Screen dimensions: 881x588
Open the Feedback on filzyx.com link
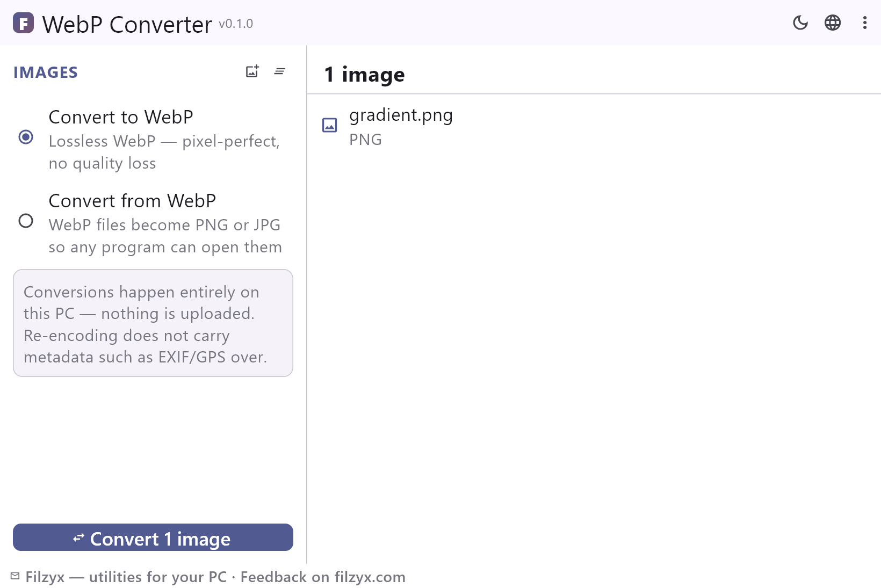[323, 577]
